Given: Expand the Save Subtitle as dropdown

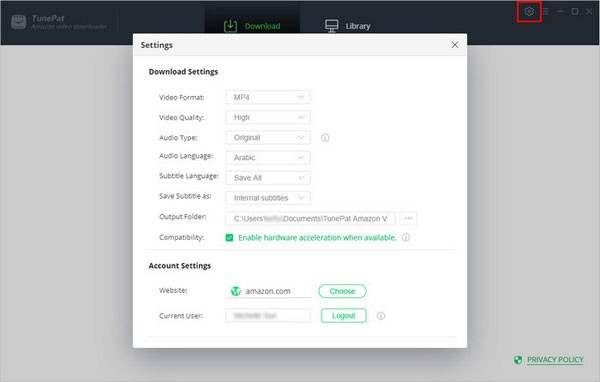Looking at the screenshot, I should [x=268, y=198].
